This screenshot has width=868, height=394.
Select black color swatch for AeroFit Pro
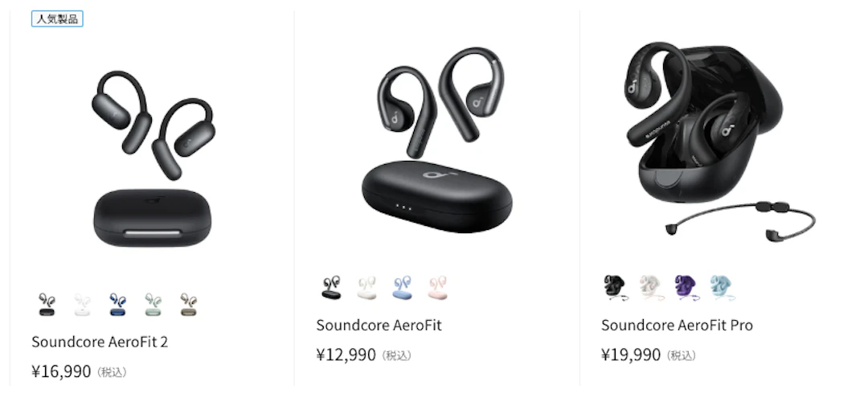click(x=616, y=288)
